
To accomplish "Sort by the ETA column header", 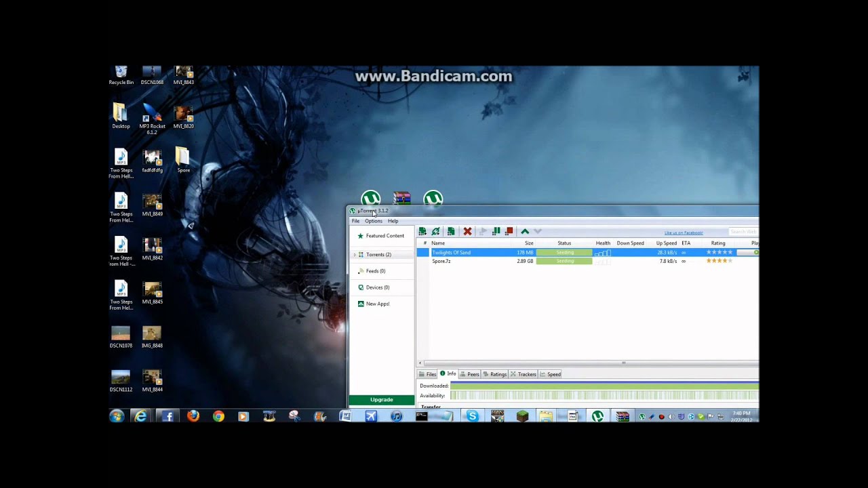I will coord(686,243).
